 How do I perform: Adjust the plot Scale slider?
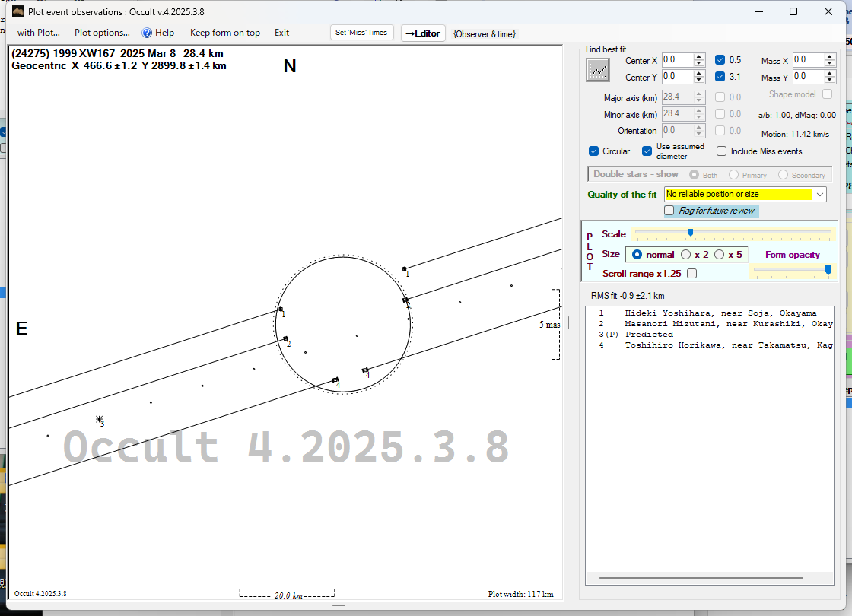pos(690,233)
